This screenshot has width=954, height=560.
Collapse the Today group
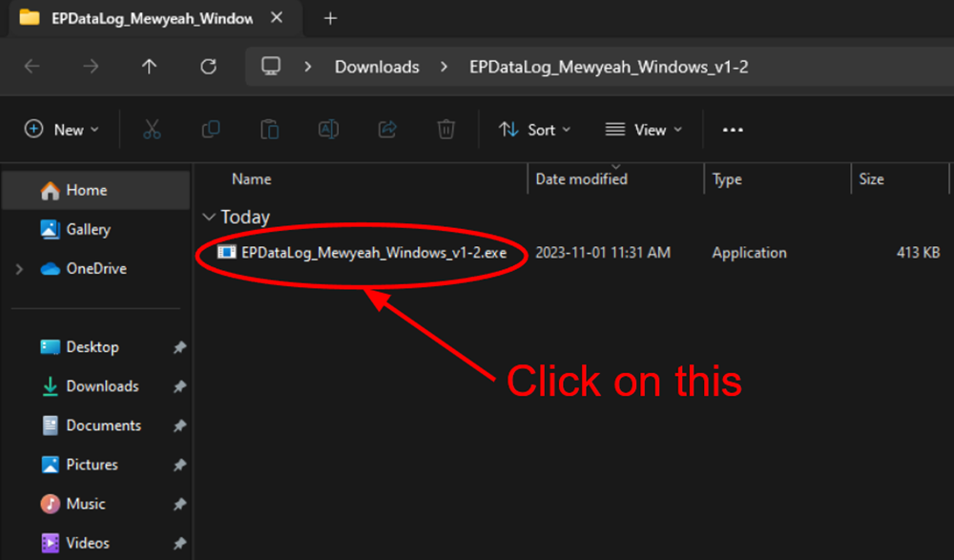coord(209,217)
